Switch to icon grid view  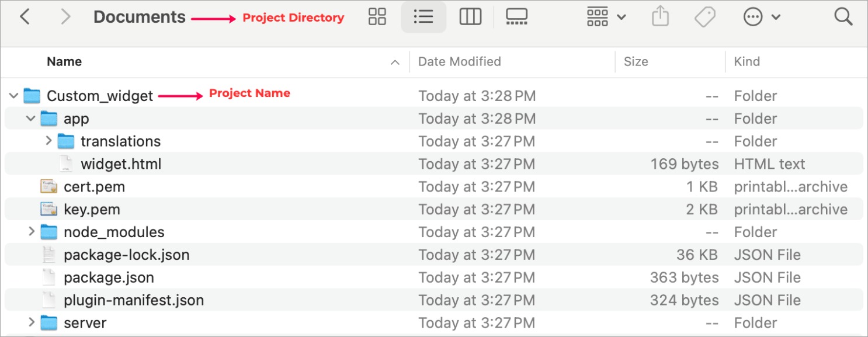(377, 17)
